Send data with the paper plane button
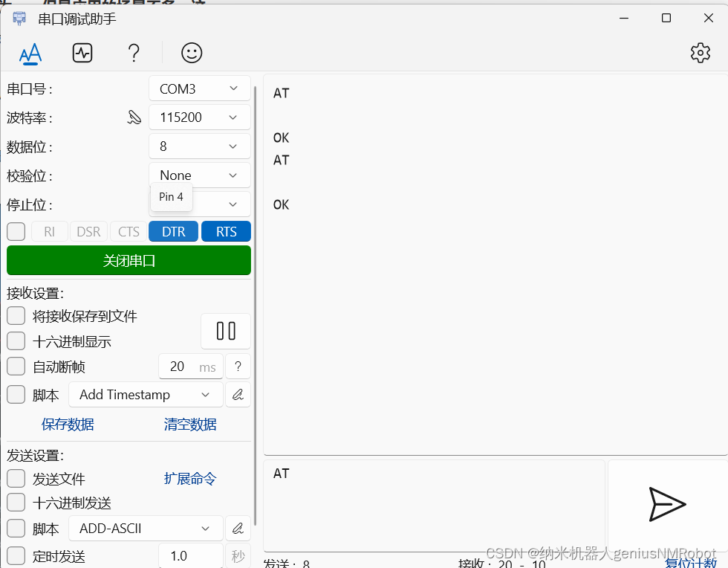 (x=667, y=504)
